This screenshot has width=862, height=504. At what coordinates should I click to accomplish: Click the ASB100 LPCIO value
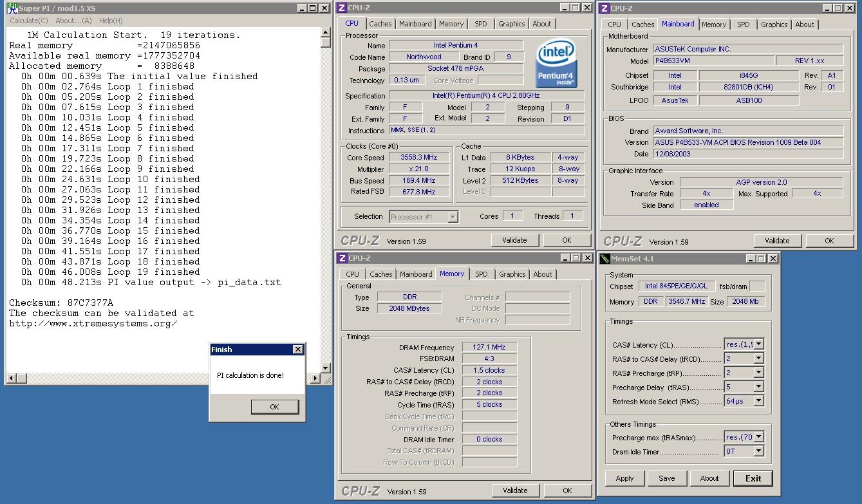pos(749,100)
